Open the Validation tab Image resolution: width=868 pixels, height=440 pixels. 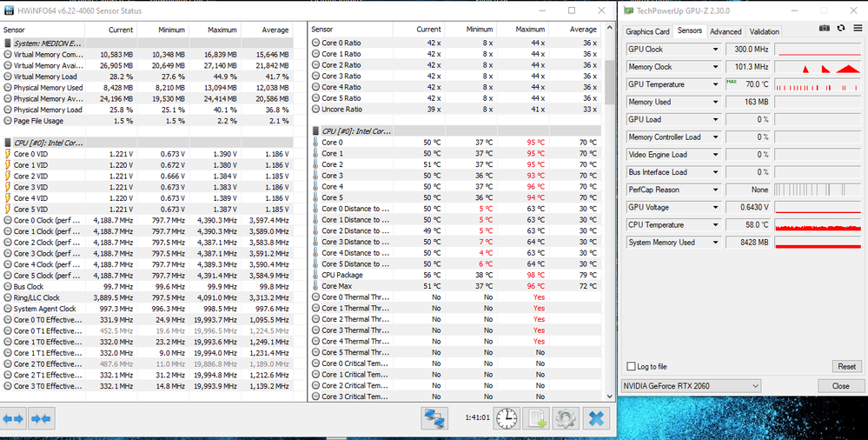tap(765, 31)
